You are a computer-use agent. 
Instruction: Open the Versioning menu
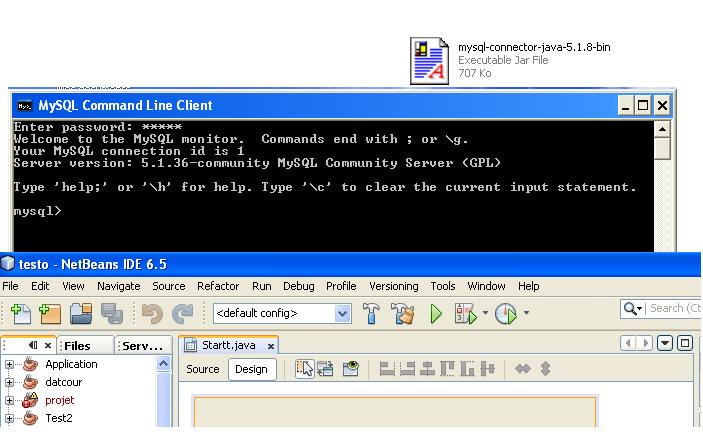click(394, 286)
